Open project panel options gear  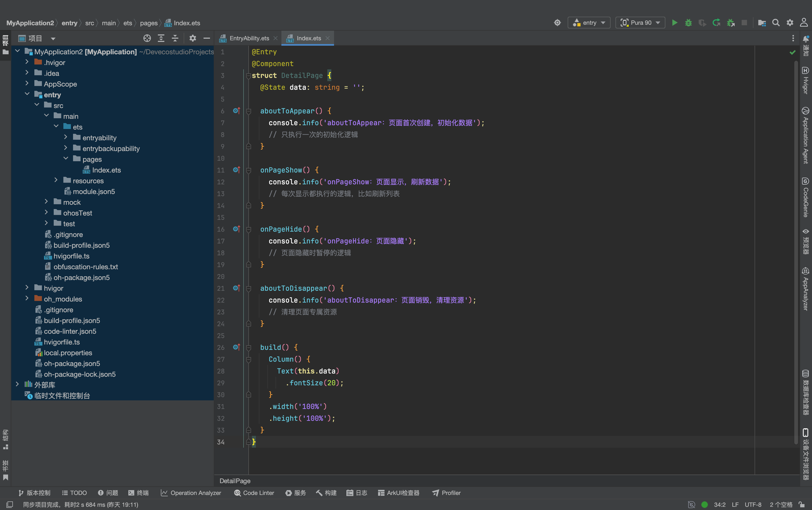193,38
